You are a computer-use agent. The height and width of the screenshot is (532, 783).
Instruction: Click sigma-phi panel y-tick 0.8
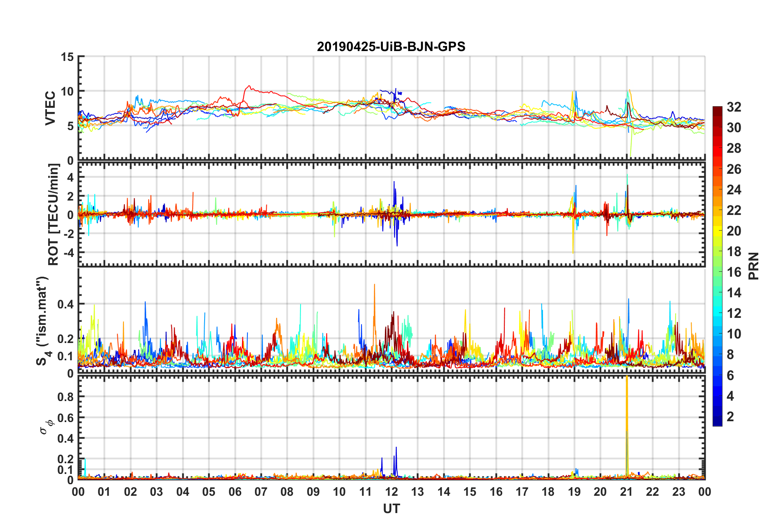[66, 397]
